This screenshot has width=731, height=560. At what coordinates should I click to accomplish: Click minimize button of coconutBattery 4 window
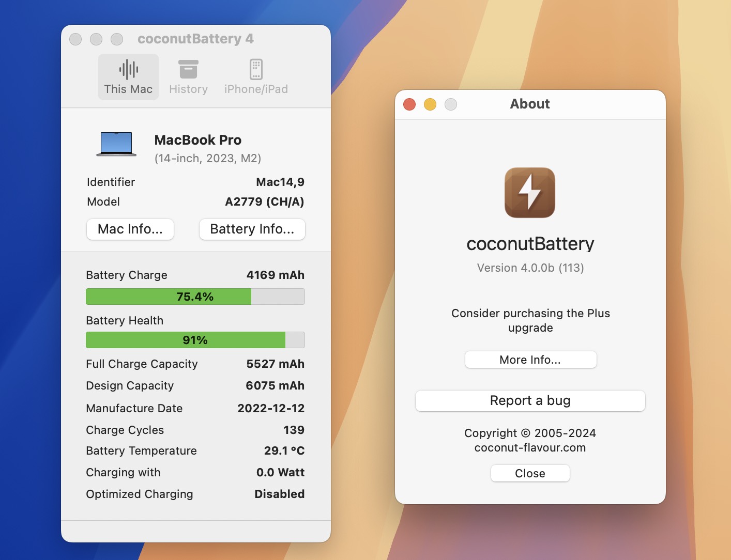pyautogui.click(x=96, y=39)
